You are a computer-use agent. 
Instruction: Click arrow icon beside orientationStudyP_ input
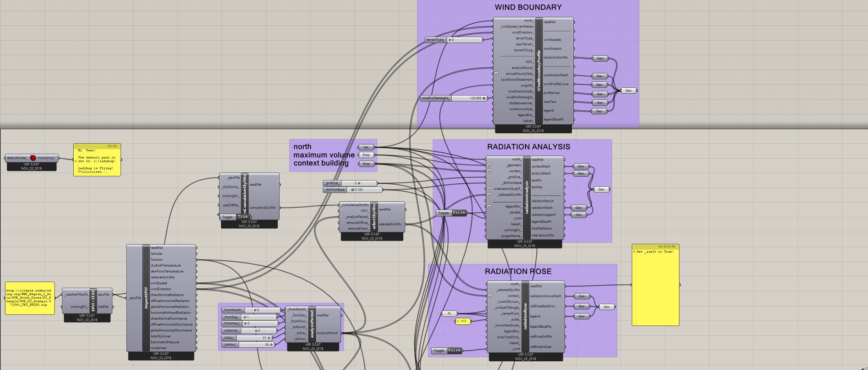[x=489, y=189]
